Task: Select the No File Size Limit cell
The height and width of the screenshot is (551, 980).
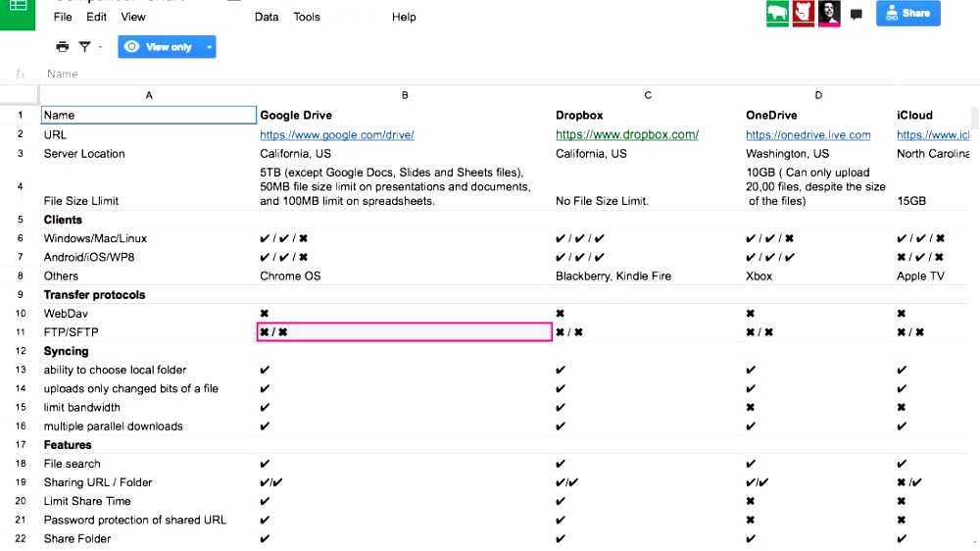Action: [x=648, y=186]
